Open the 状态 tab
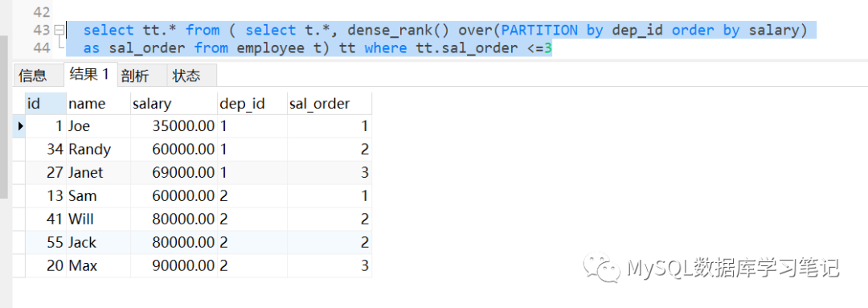This screenshot has width=868, height=308. [186, 76]
